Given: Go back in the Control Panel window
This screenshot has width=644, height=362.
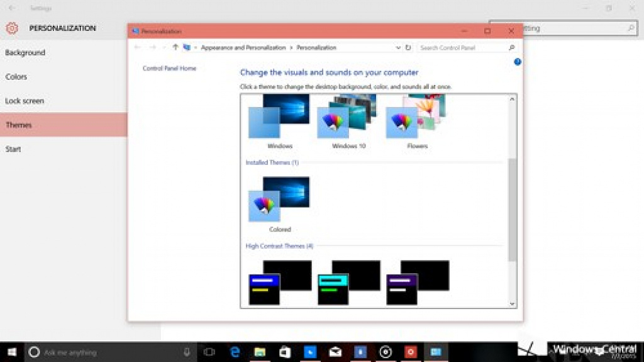Looking at the screenshot, I should tap(137, 47).
